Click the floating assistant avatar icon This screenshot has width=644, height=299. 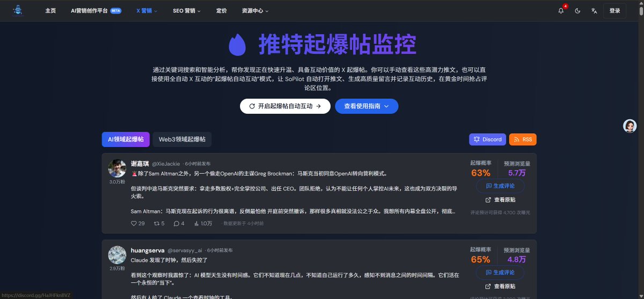click(x=630, y=126)
